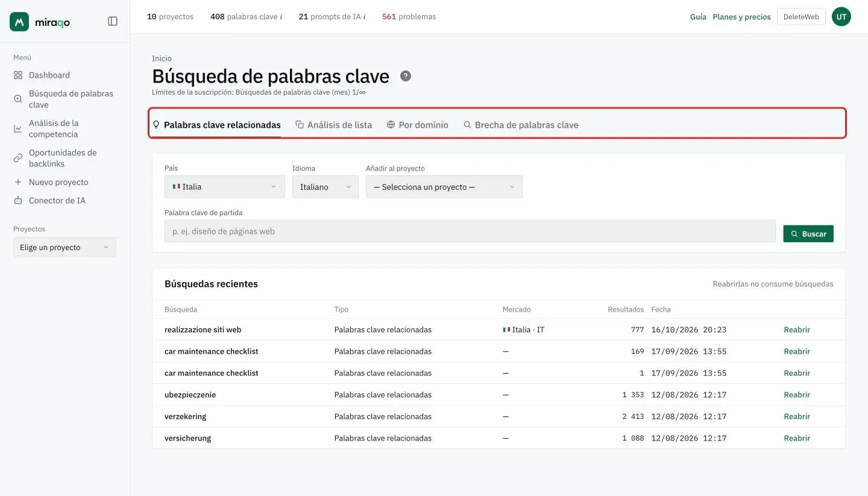868x496 pixels.
Task: Click the 16/10/2026 20:23 date
Action: (688, 330)
